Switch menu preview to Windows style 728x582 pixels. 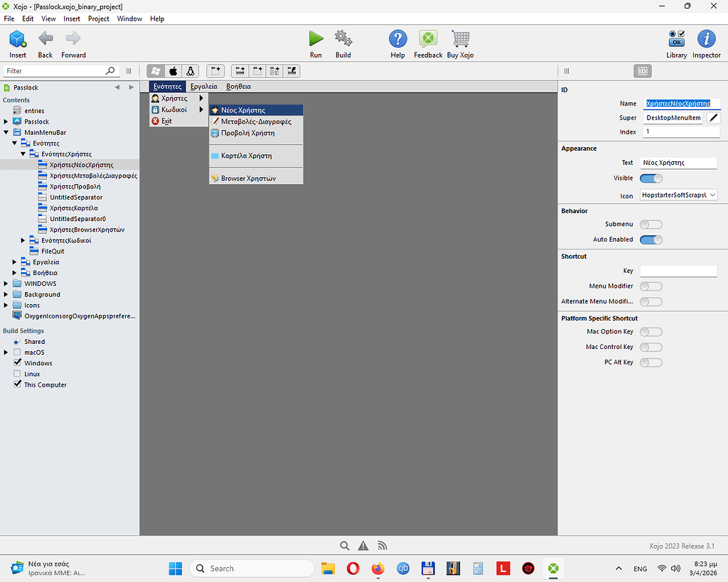pos(156,71)
